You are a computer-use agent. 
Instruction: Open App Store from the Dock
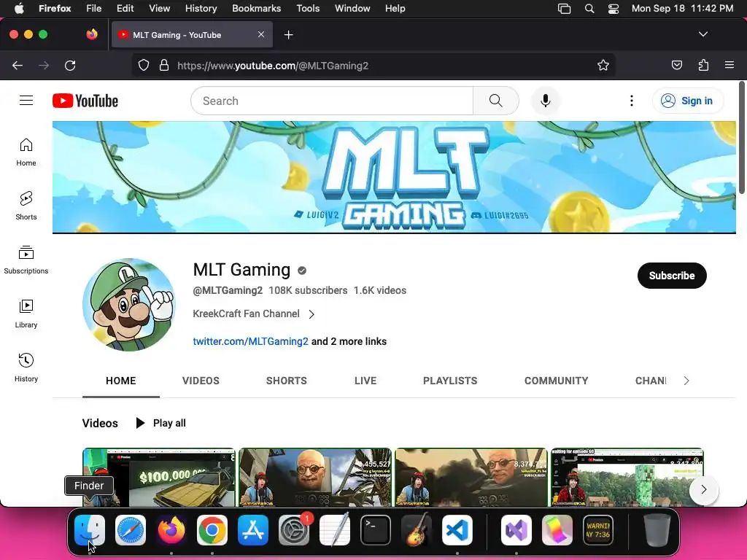click(x=253, y=530)
